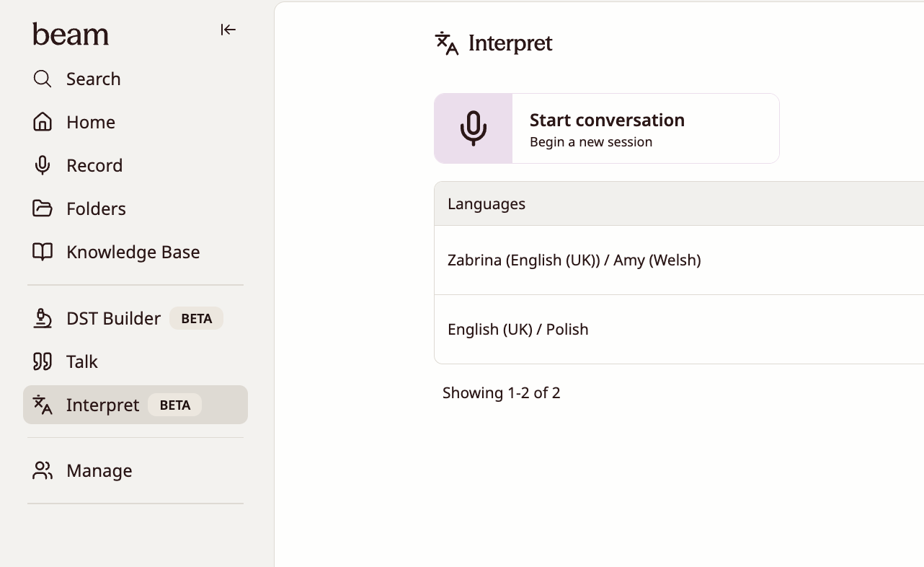This screenshot has height=567, width=924.
Task: Collapse the sidebar with the arrow icon
Action: click(x=228, y=30)
